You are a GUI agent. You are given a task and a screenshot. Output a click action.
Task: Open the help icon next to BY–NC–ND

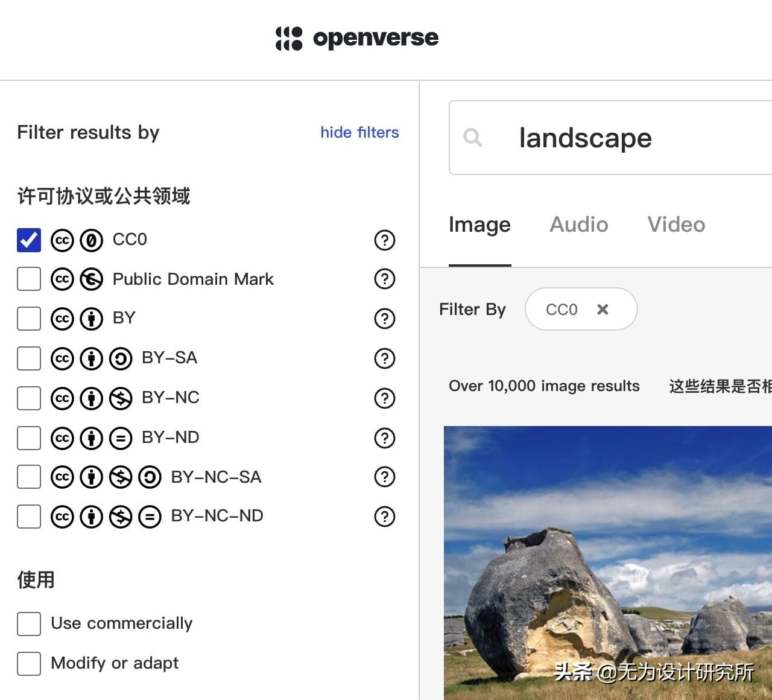point(384,517)
